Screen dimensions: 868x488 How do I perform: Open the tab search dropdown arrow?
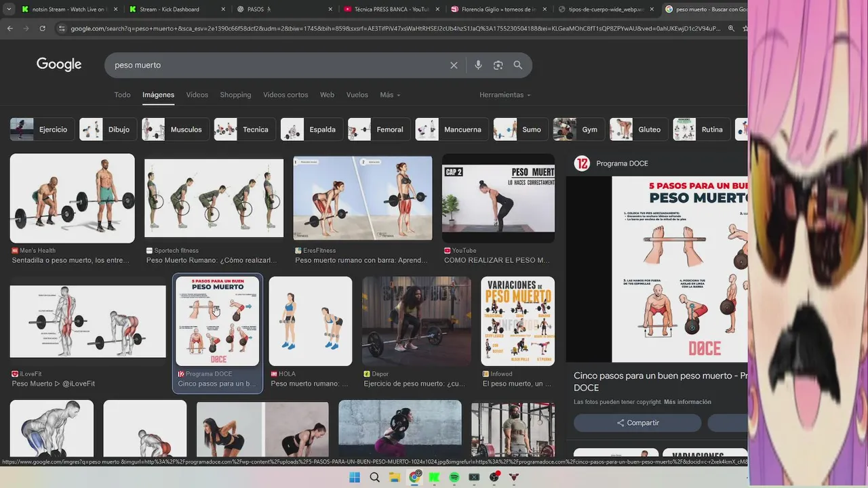[x=9, y=9]
